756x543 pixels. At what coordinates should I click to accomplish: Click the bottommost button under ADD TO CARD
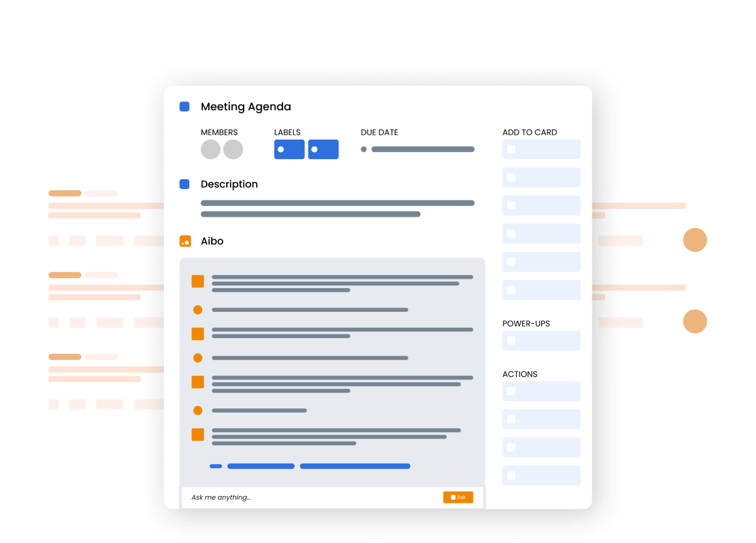pos(541,290)
